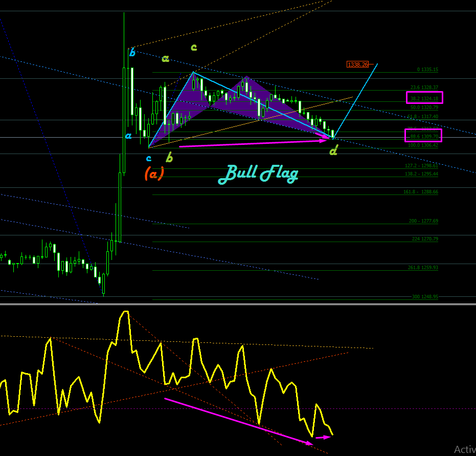
Task: Select the blue "b" wave label near spike
Action: pos(132,53)
